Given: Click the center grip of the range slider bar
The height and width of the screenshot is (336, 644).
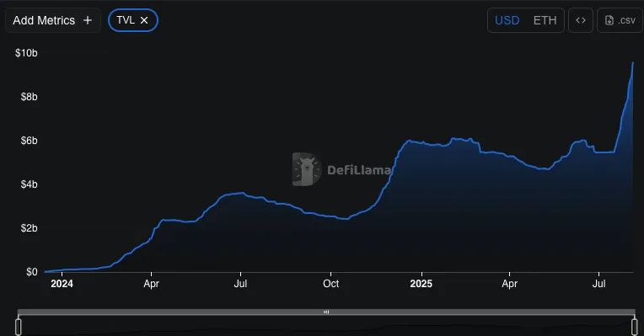Looking at the screenshot, I should click(326, 312).
